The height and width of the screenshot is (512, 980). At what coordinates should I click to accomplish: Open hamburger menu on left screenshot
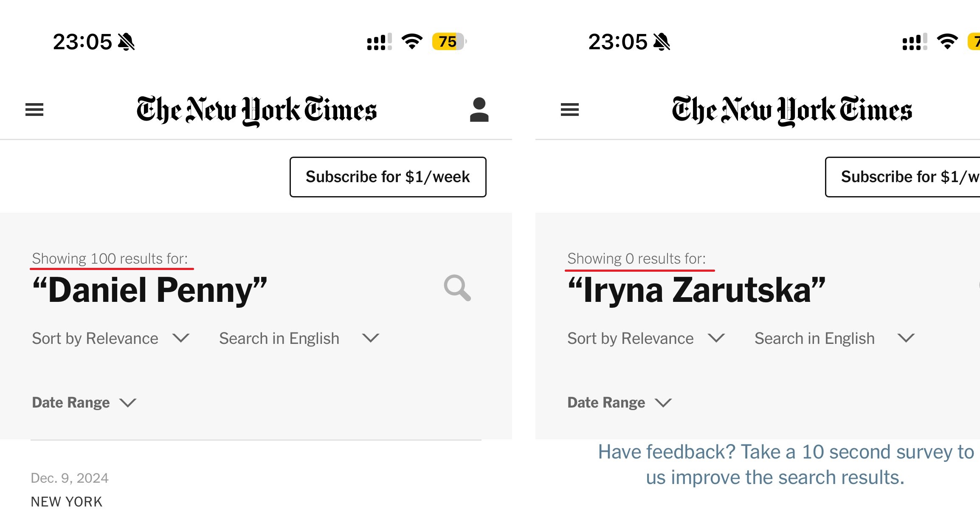point(34,110)
